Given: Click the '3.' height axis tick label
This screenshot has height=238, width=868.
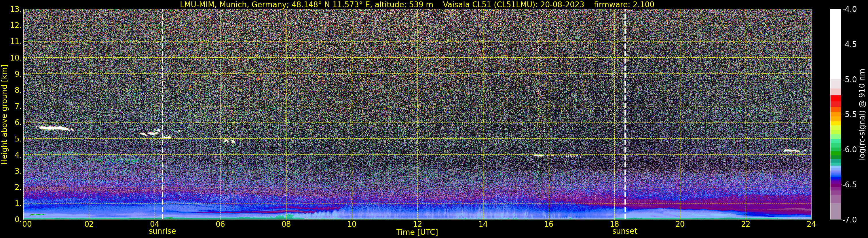Looking at the screenshot, I should coord(18,171).
